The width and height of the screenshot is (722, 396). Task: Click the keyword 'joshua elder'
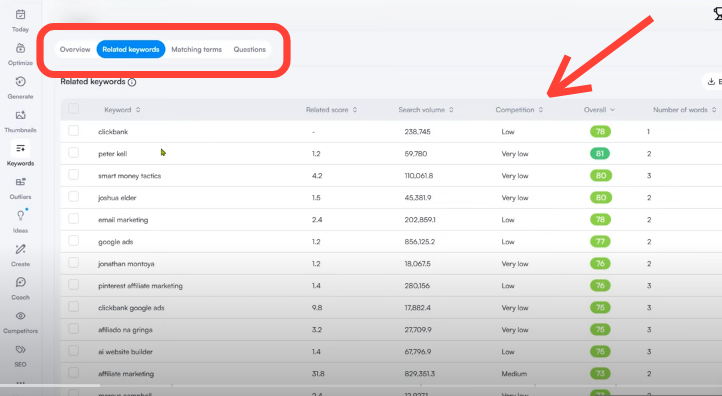[117, 198]
